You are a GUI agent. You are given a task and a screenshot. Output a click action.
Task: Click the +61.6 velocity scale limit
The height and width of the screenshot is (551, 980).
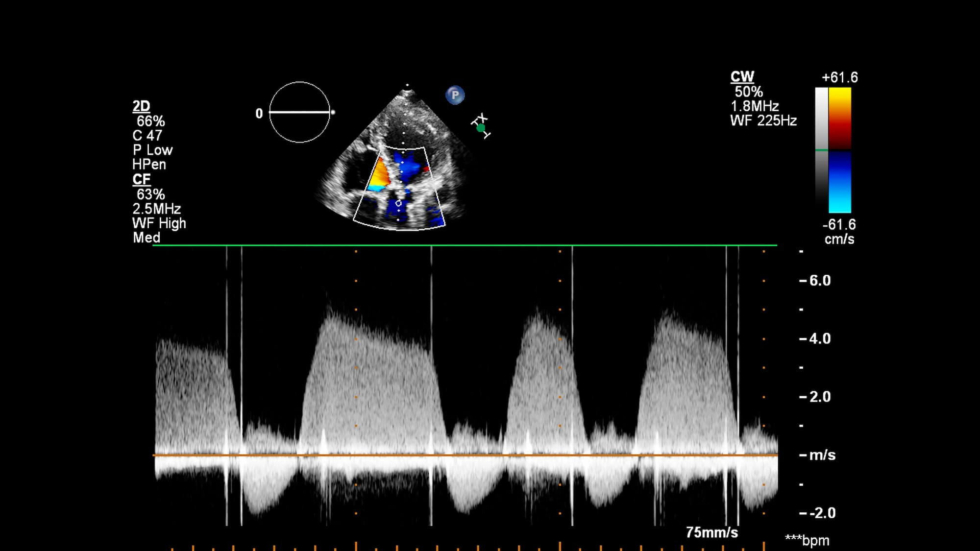coord(839,77)
